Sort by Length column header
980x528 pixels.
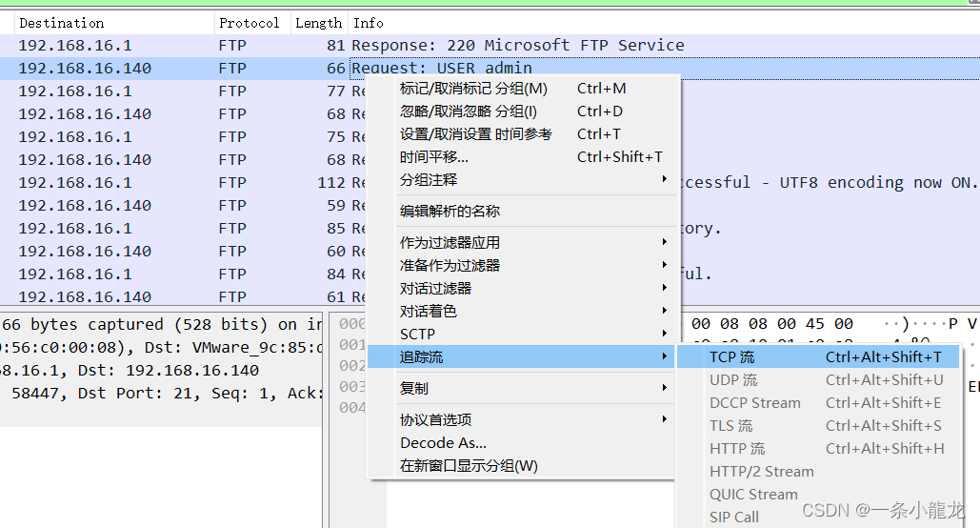click(x=319, y=23)
